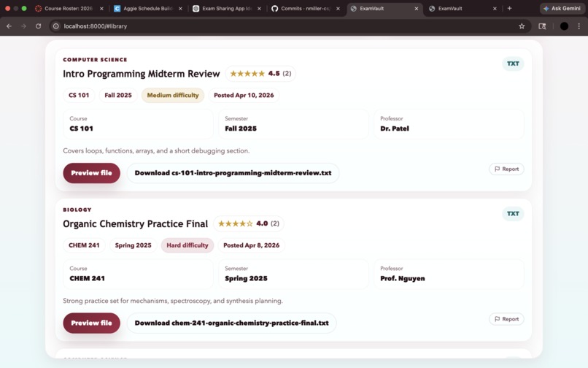This screenshot has width=588, height=368.
Task: Click the CS 101 tag chip
Action: (x=79, y=96)
